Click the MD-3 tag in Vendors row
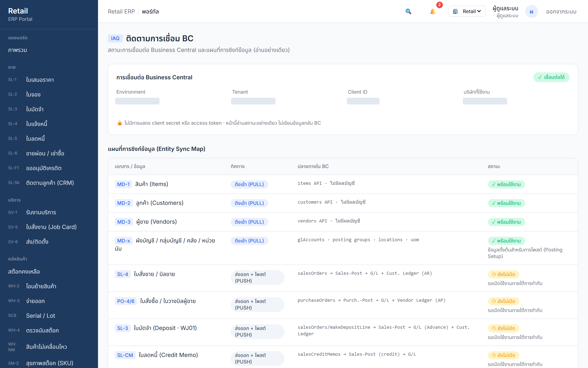 [x=124, y=222]
